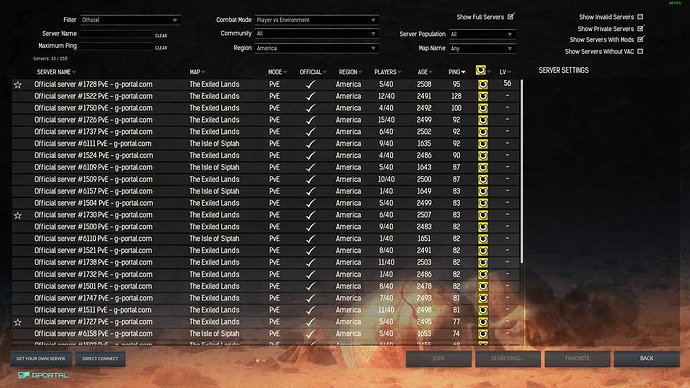Click favorite star for server #1730
This screenshot has height=388, width=690.
click(x=18, y=215)
